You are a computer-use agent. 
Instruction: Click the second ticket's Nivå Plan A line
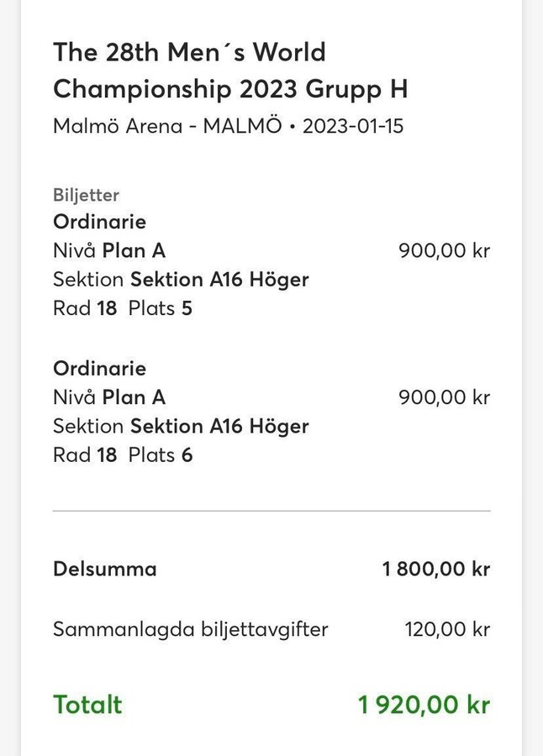[109, 397]
